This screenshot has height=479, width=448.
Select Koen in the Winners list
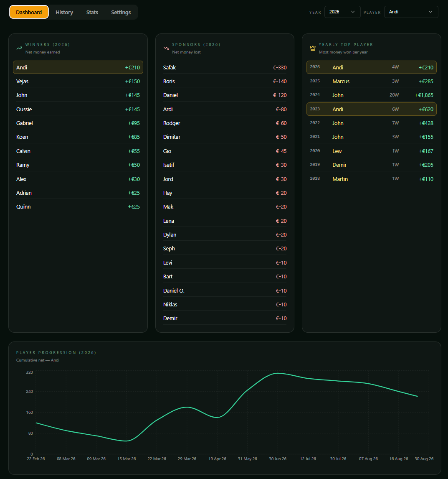78,137
